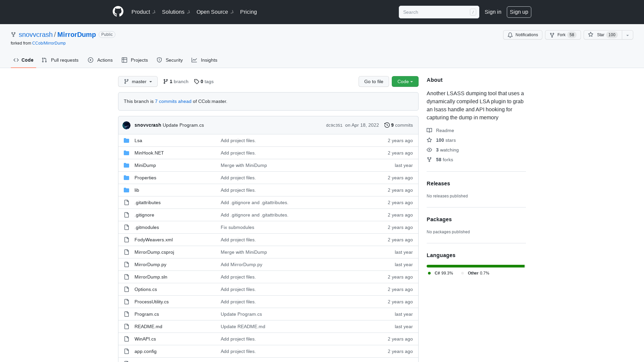Viewport: 644px width, 362px height.
Task: Switch to the Insights tab
Action: [x=205, y=60]
